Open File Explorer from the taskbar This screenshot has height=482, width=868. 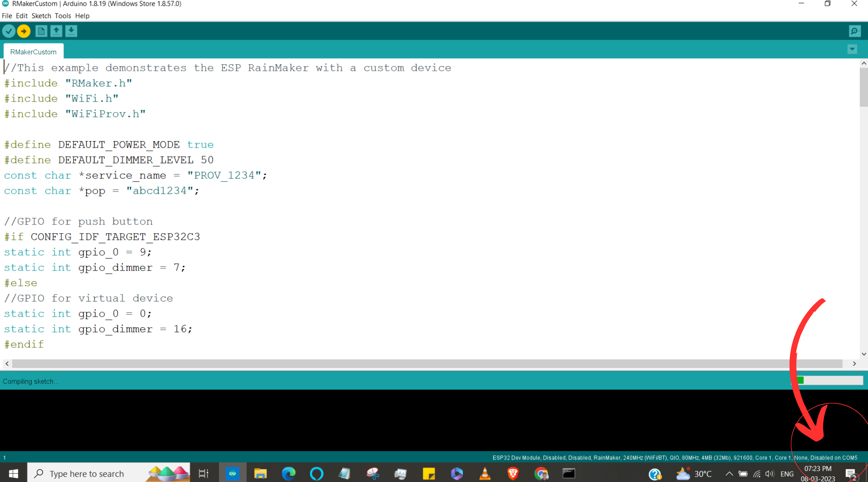pyautogui.click(x=261, y=473)
